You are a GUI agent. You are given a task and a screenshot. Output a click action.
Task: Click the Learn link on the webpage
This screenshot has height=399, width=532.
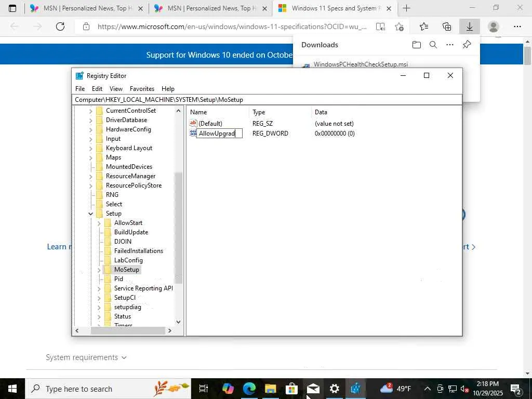pyautogui.click(x=59, y=247)
